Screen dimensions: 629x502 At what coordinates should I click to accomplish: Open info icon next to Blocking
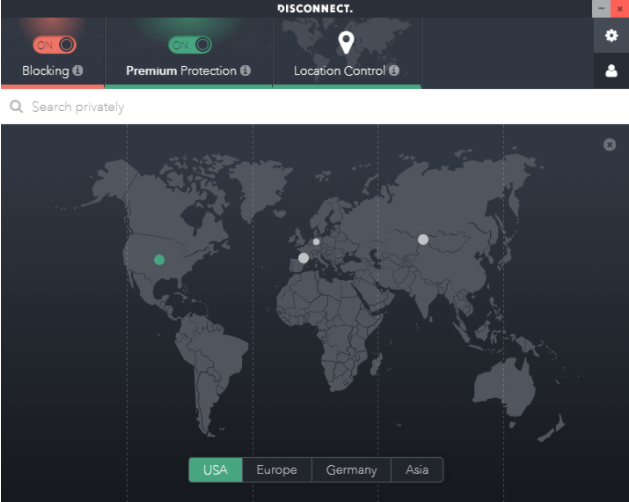pos(78,71)
